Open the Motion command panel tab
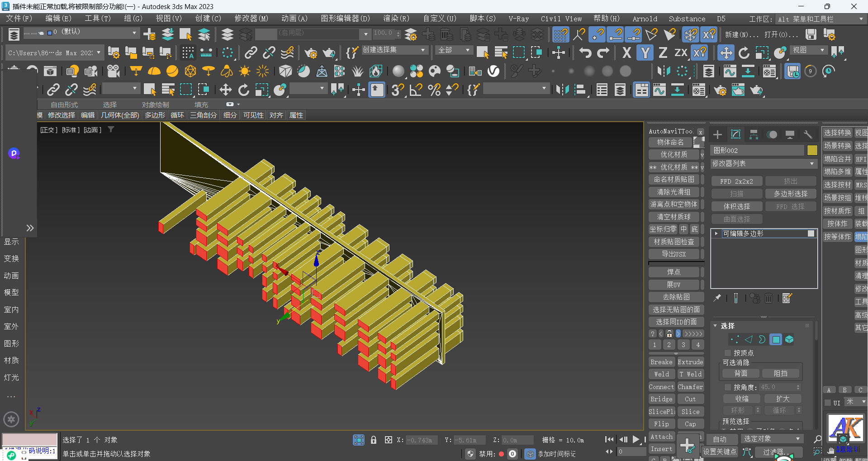 tap(772, 134)
